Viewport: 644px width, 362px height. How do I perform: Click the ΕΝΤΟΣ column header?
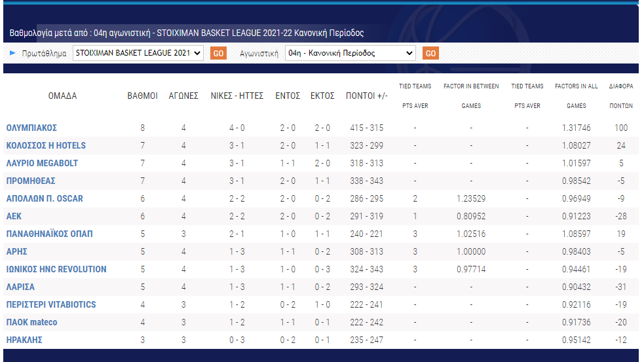click(288, 96)
